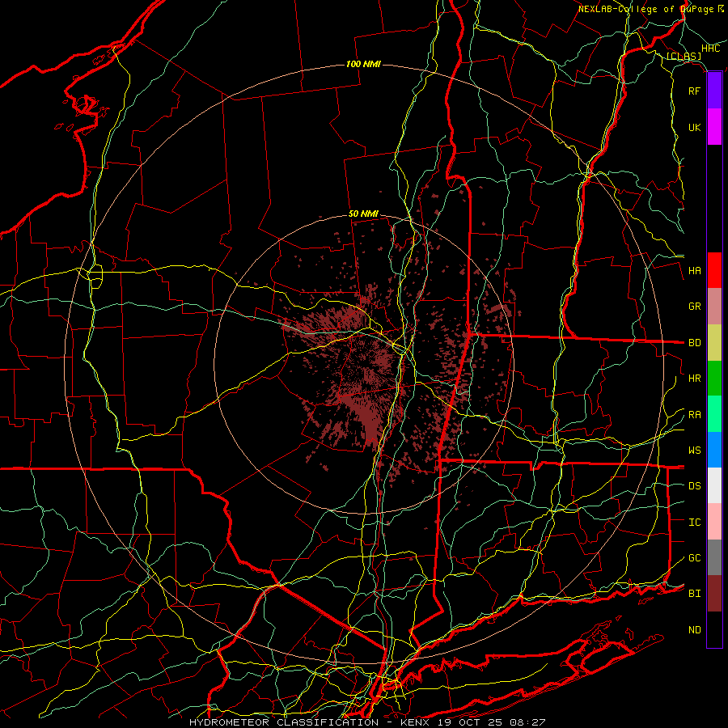Click the KENX radar station identifier
Viewport: 728px width, 728px height.
pyautogui.click(x=416, y=722)
